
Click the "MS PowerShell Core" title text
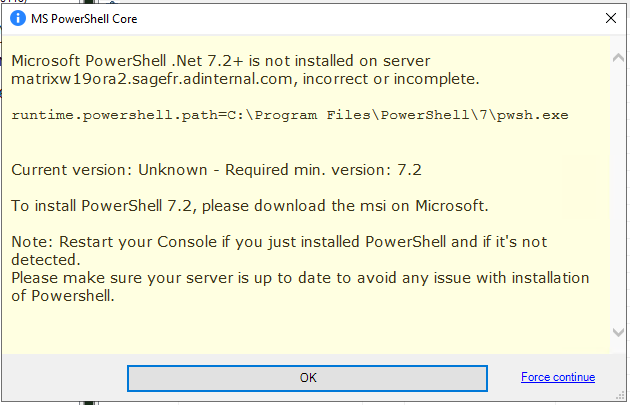(x=85, y=19)
